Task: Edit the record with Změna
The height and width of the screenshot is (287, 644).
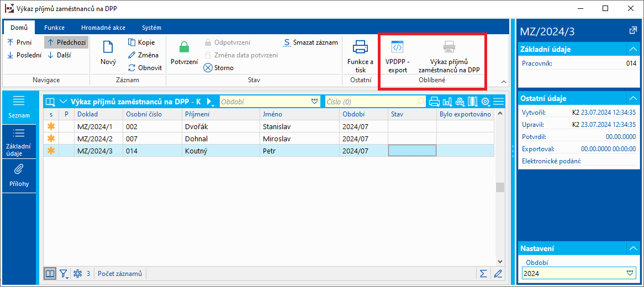Action: coord(143,55)
